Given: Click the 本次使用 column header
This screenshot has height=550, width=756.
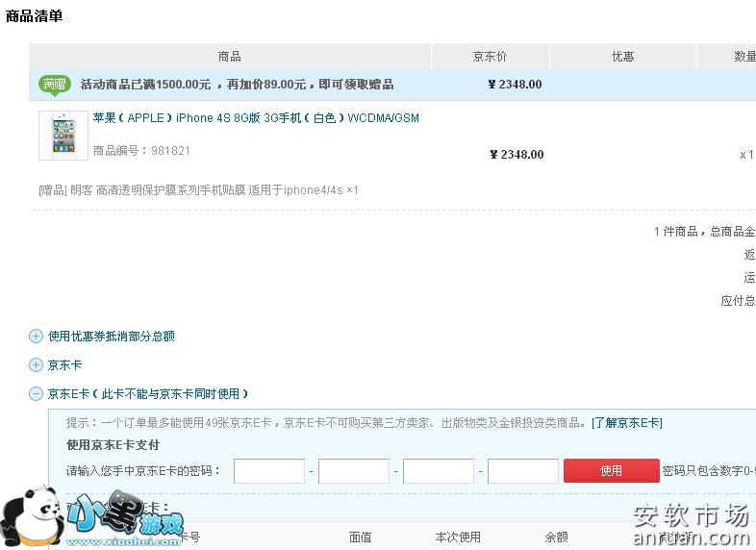Looking at the screenshot, I should (458, 537).
